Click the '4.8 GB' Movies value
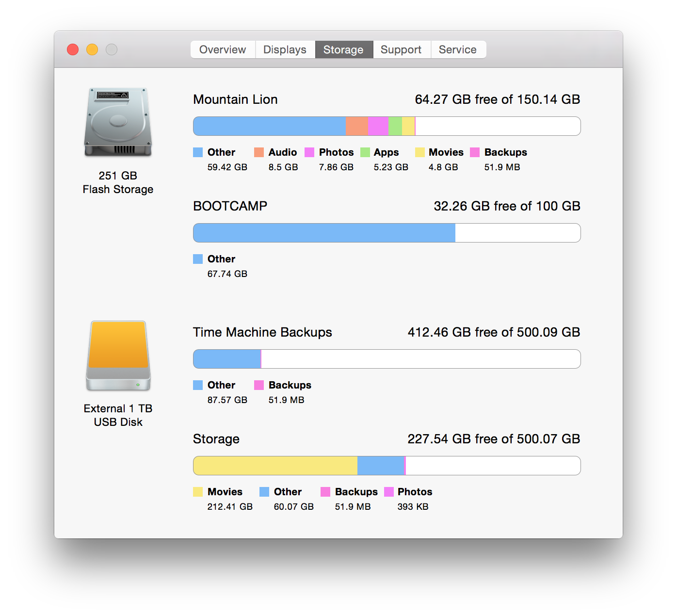The image size is (677, 616). coord(443,167)
